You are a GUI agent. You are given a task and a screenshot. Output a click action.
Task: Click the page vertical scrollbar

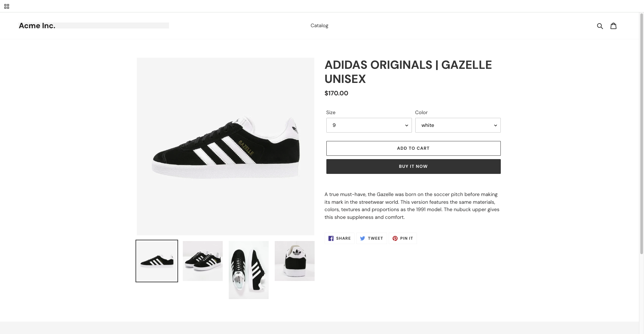641,134
